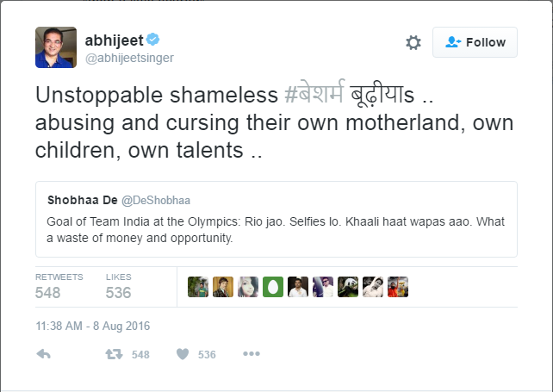Click the reply arrow icon

click(x=45, y=354)
